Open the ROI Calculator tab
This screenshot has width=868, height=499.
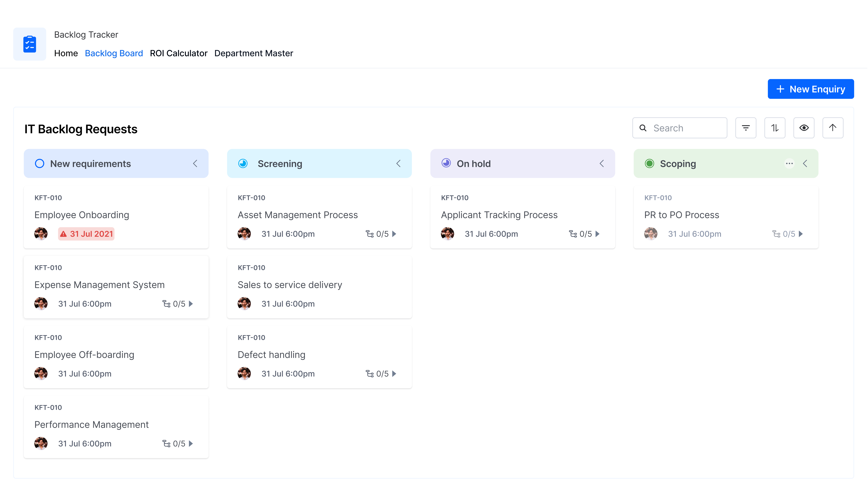(179, 53)
